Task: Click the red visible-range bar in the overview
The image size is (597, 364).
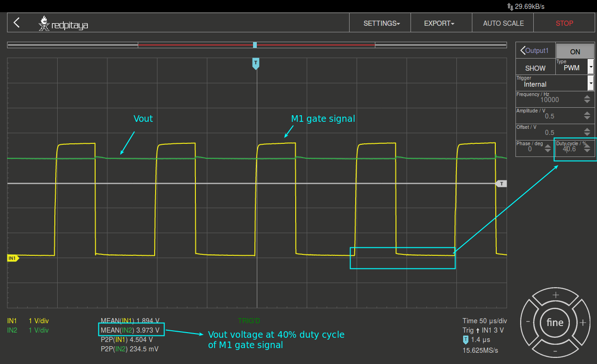Action: [256, 45]
